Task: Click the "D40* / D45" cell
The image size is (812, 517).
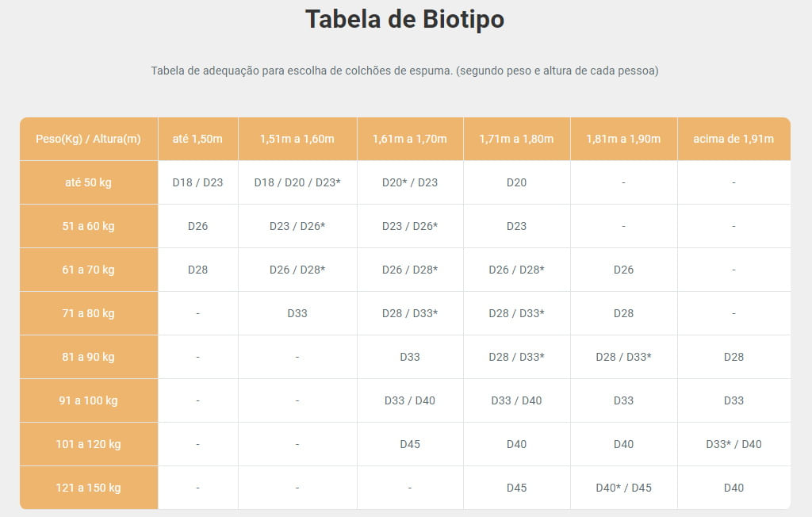Action: click(x=623, y=488)
